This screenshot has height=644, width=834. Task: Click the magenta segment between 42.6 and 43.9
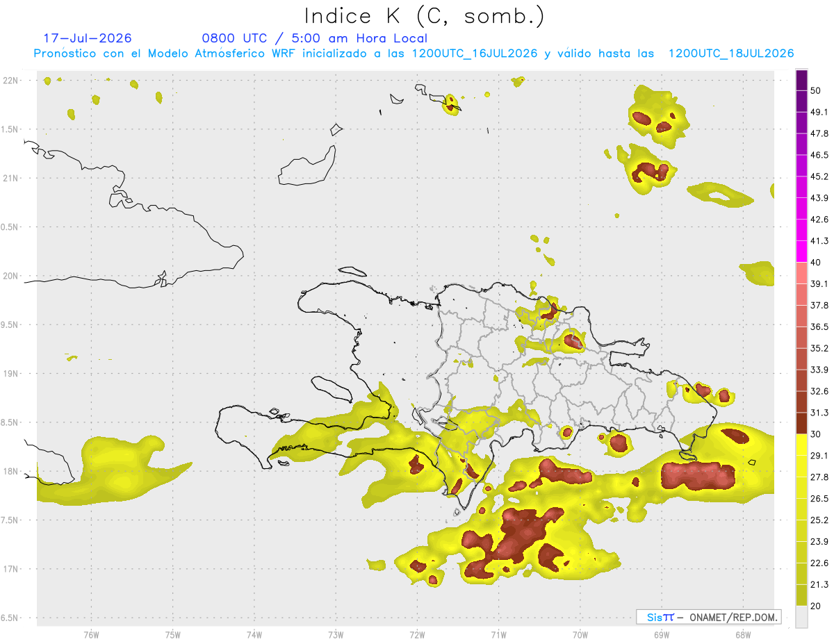(801, 209)
